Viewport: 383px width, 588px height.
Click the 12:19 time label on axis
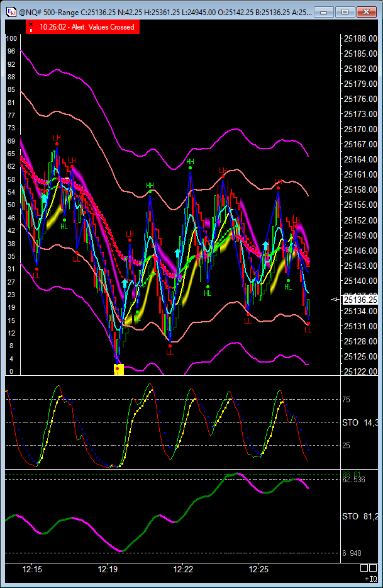(108, 569)
